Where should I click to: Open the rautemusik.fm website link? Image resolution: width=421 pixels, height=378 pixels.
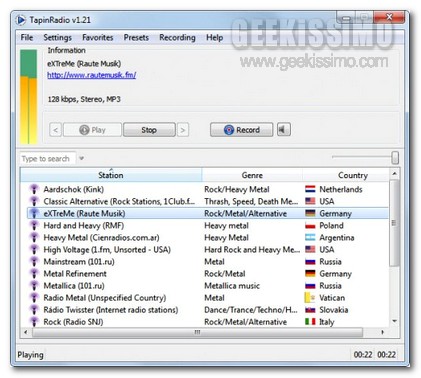pyautogui.click(x=92, y=75)
